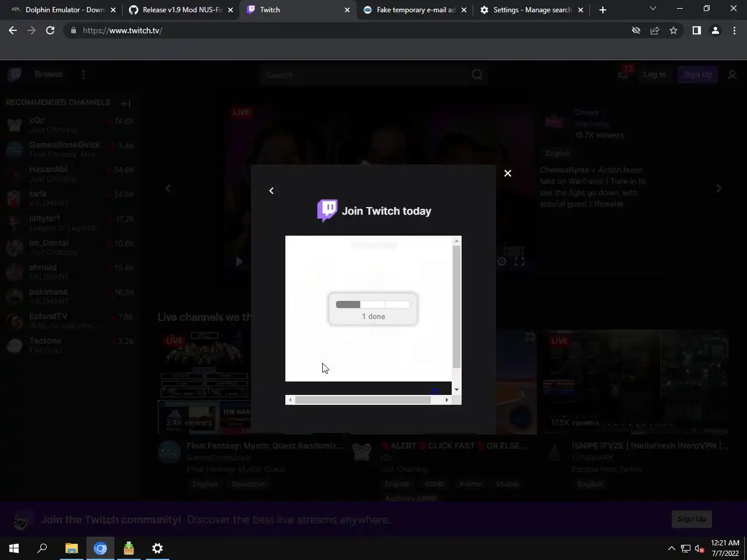
Task: Click the captcha progress bar
Action: 373,304
